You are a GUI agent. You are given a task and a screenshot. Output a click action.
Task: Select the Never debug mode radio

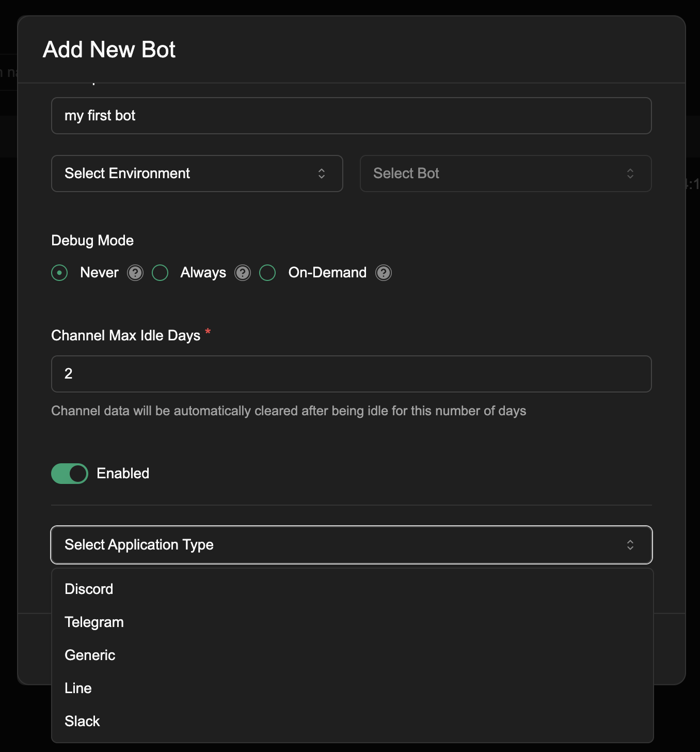60,273
